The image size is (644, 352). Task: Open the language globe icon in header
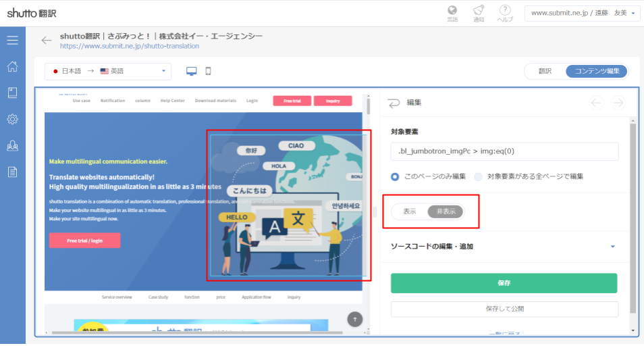[x=452, y=13]
